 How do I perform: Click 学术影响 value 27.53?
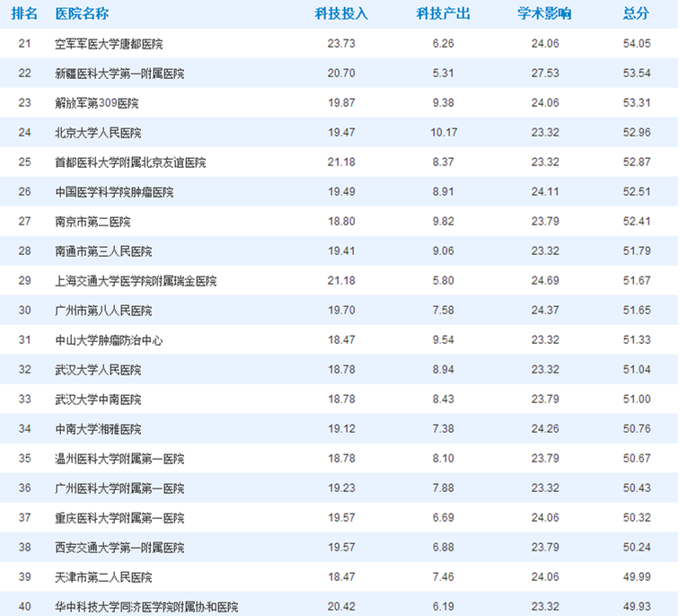point(545,73)
